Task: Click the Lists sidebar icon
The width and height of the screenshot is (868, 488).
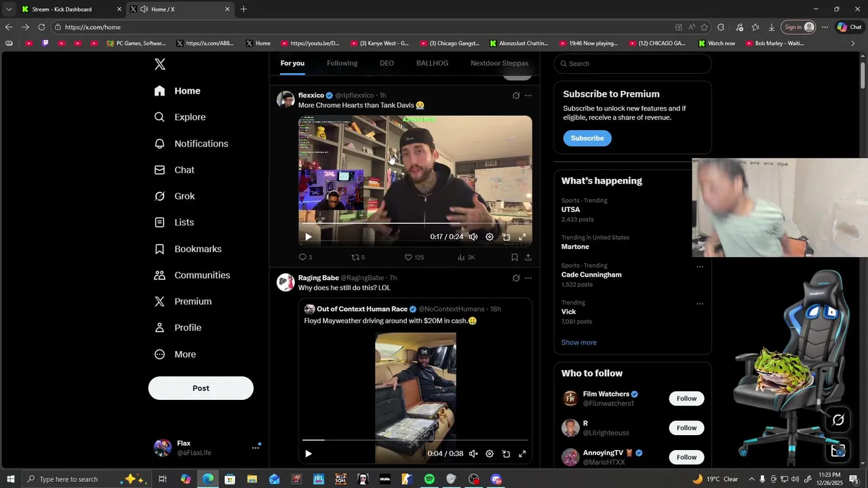Action: [160, 222]
